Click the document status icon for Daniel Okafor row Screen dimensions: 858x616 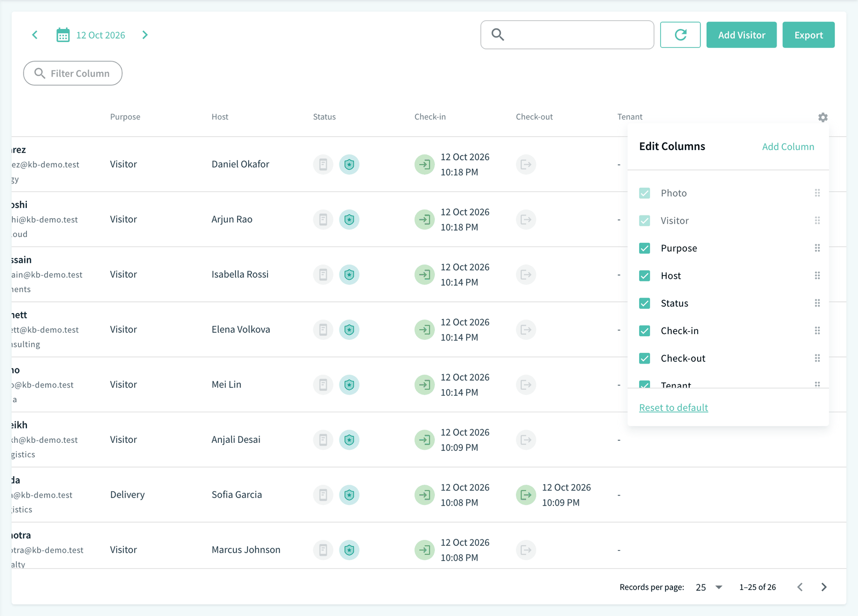(x=323, y=165)
